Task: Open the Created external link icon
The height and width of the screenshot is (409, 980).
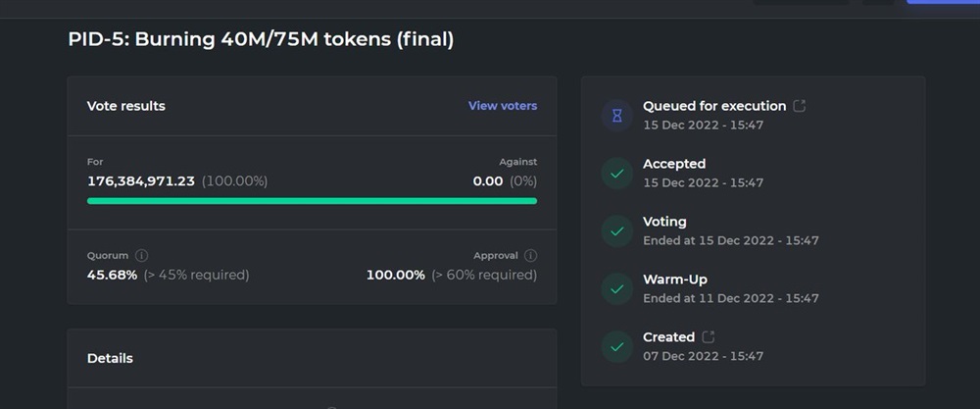Action: (709, 337)
